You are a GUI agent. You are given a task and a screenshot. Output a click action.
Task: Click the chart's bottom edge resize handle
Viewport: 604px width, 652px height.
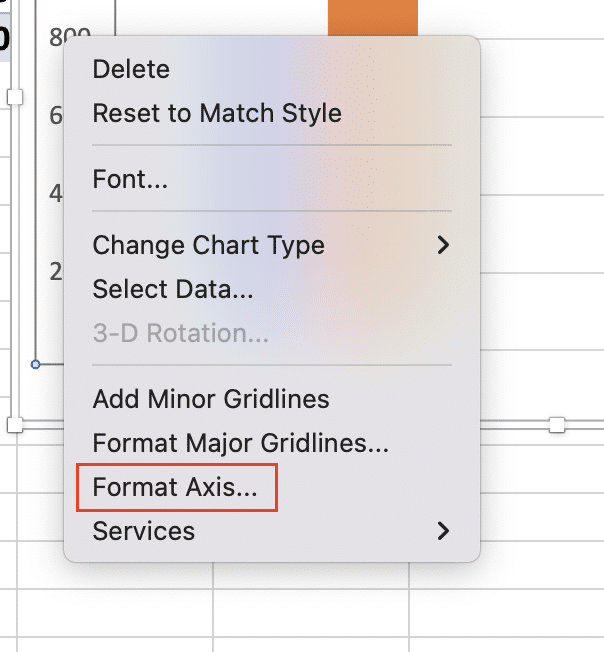[557, 425]
